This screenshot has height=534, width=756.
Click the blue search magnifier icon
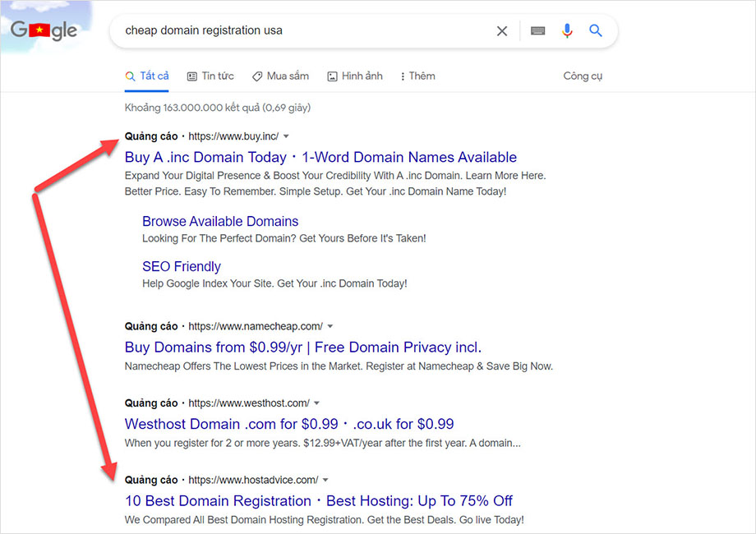click(x=596, y=30)
